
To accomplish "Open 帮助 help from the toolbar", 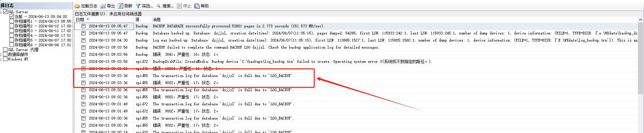I will tap(201, 6).
